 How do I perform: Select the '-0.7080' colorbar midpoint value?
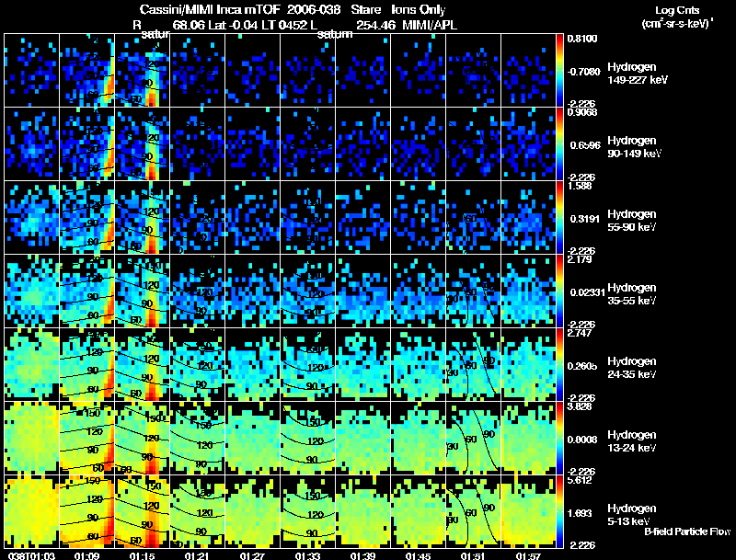pyautogui.click(x=584, y=72)
